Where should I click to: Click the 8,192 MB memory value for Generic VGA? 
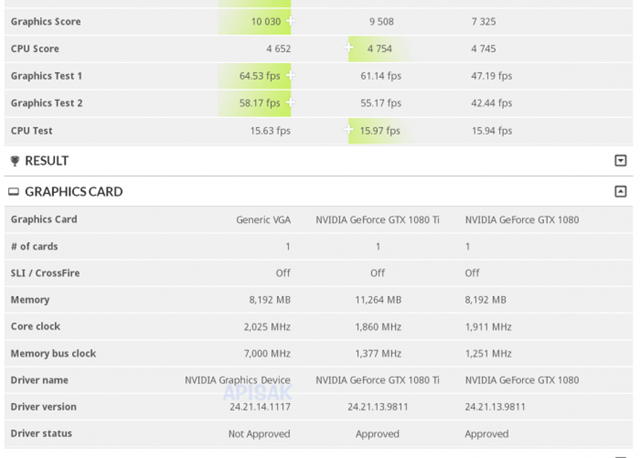tap(269, 300)
